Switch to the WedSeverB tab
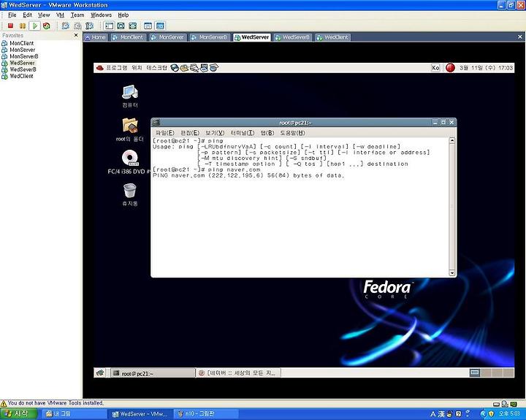 pos(292,37)
